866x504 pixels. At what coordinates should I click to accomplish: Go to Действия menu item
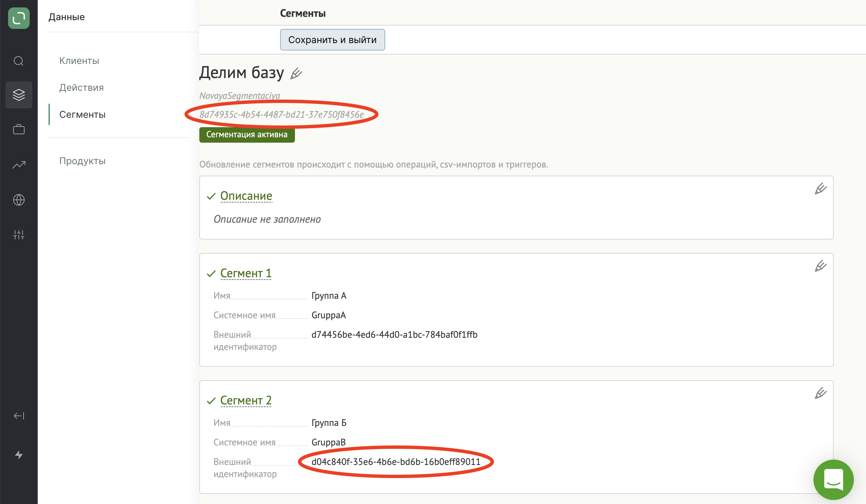click(81, 87)
